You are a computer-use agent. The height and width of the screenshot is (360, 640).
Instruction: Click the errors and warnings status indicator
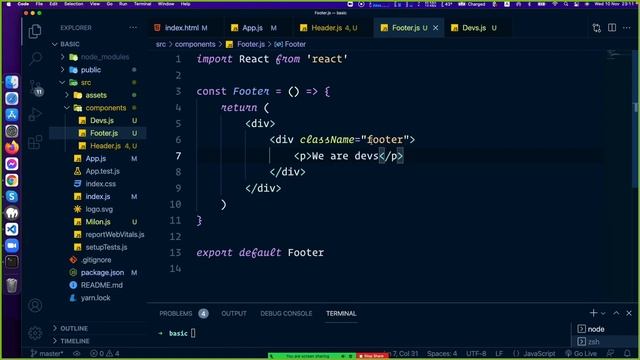click(105, 353)
